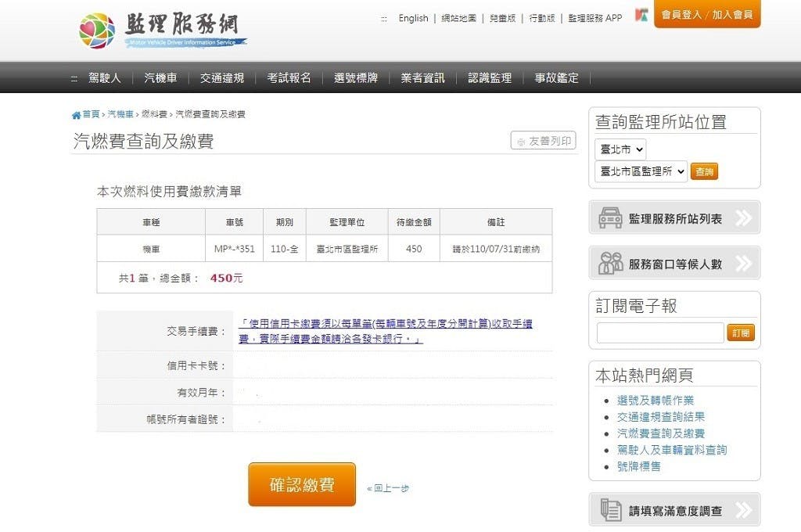
Task: Click the printer icon in 友善列印
Action: click(x=521, y=142)
